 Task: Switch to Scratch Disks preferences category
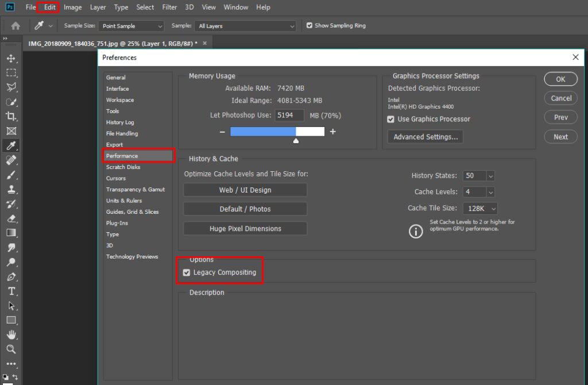pos(123,167)
